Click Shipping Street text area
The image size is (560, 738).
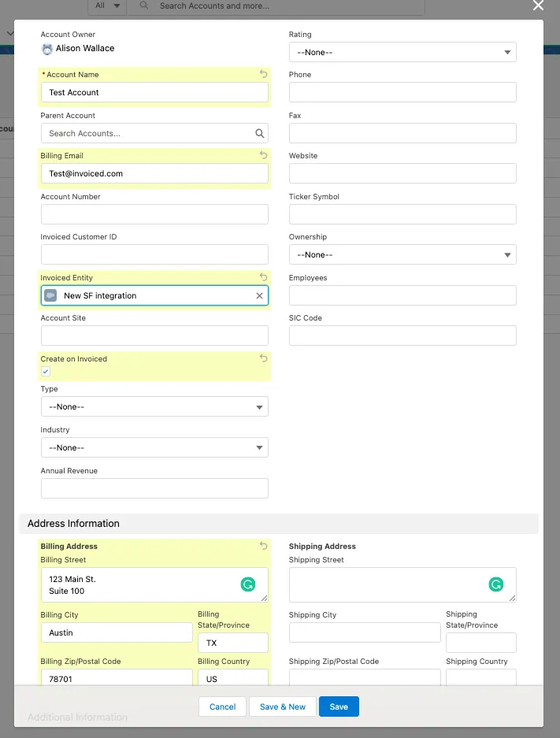click(x=402, y=585)
